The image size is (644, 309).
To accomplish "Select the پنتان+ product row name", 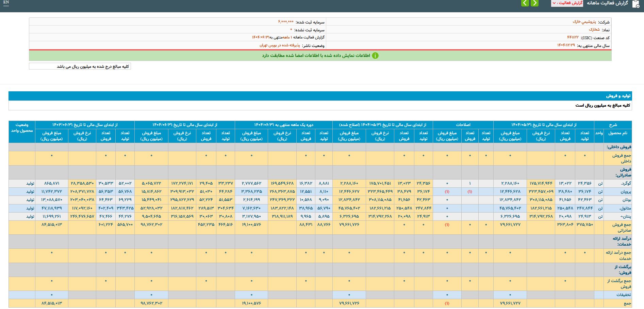I will 626,216.
